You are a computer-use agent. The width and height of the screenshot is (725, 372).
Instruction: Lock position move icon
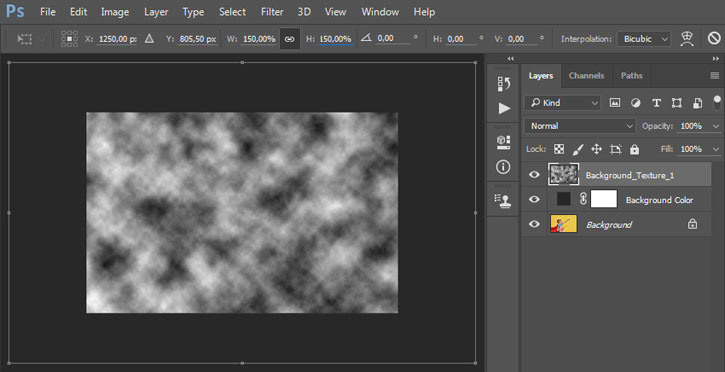(x=596, y=149)
